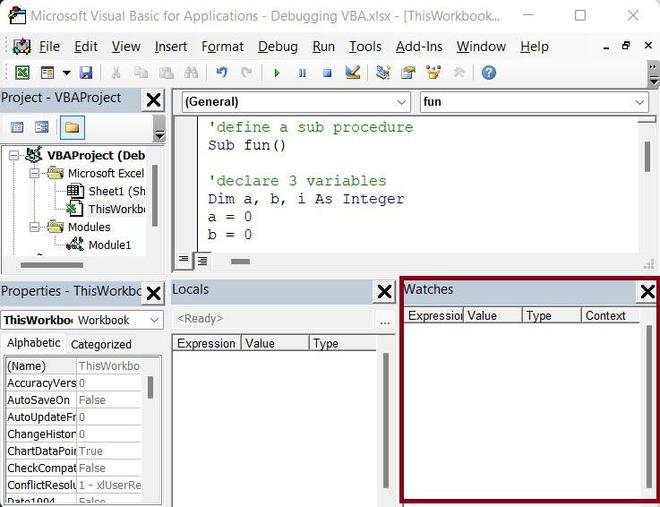Toggle Procedure View button below code

coord(183,260)
